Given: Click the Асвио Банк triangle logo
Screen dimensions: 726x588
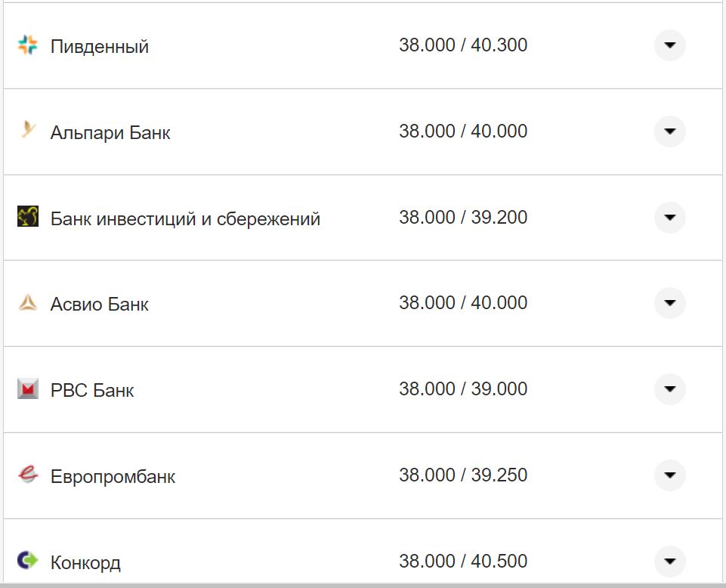Looking at the screenshot, I should tap(28, 303).
